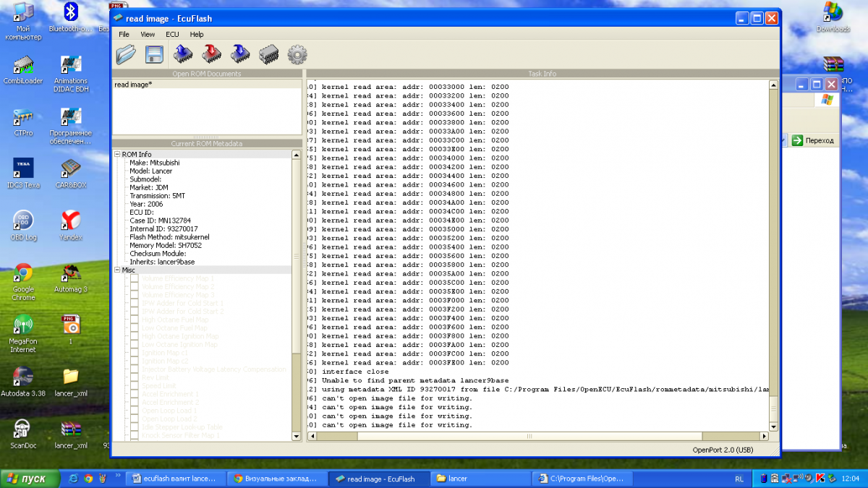Tick the High Octane Fuel Map checkbox
The width and height of the screenshot is (868, 488).
point(135,320)
